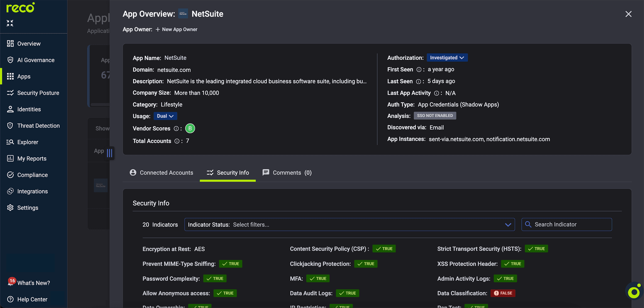
Task: Open the Usage Dual dropdown
Action: click(165, 116)
